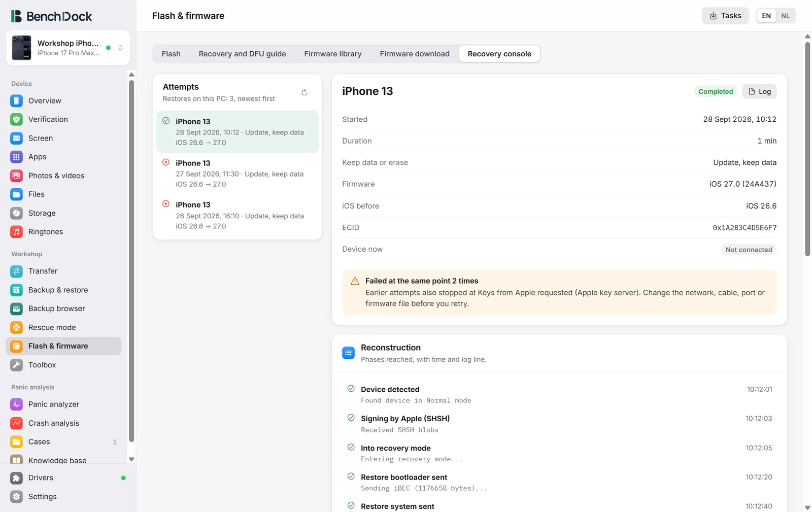Screen dimensions: 812x512
Task: Switch language to EN
Action: point(766,16)
